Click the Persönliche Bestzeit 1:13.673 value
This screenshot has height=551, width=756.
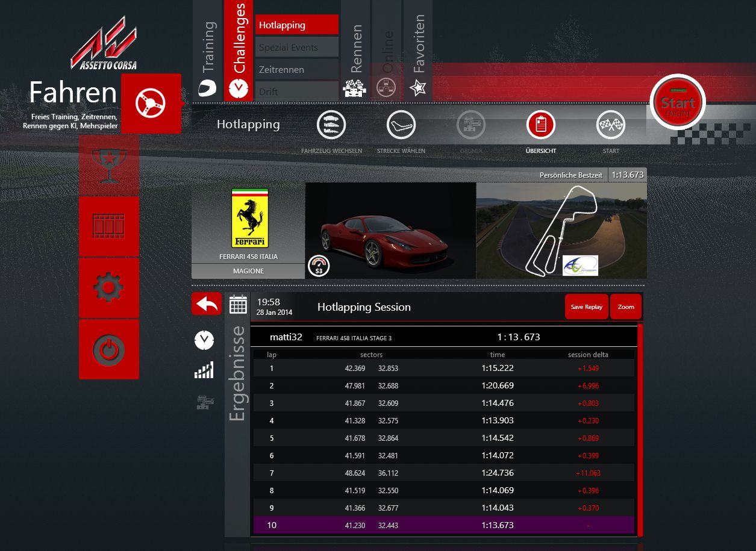coord(628,175)
